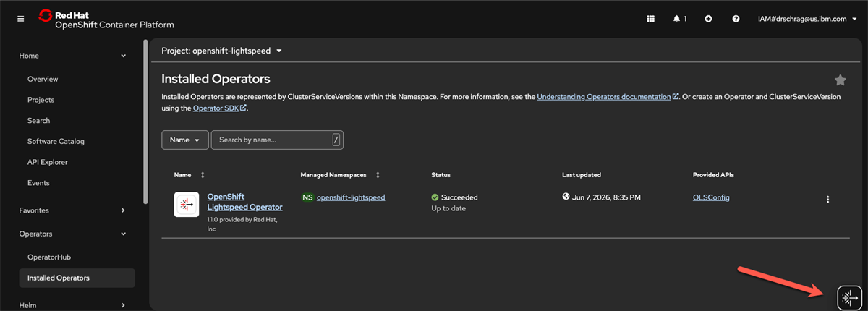Favorite this page with the star icon

[840, 80]
